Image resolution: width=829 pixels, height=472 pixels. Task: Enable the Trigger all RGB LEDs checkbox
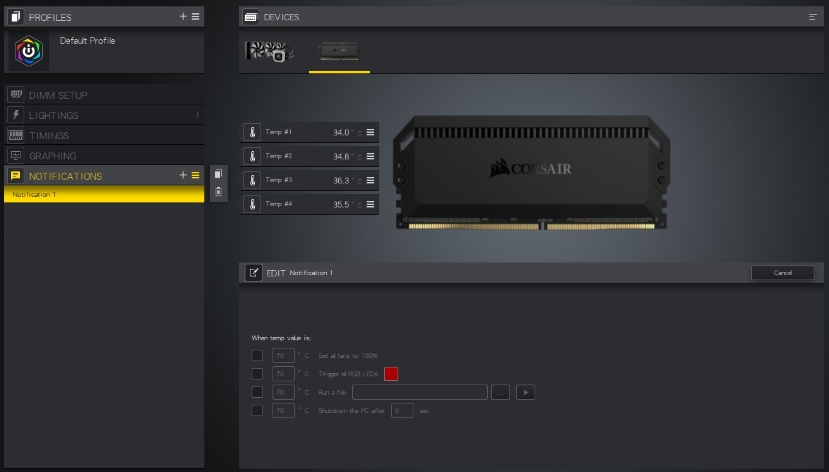coord(257,374)
